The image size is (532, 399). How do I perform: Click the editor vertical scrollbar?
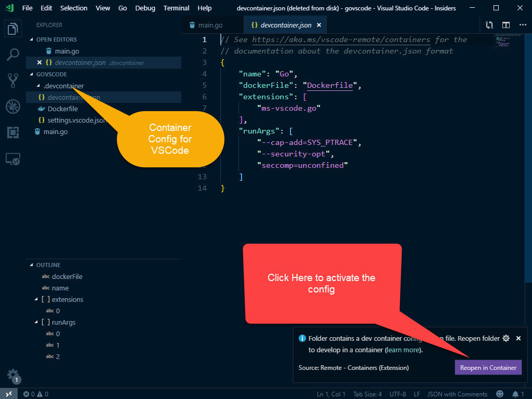tap(528, 157)
